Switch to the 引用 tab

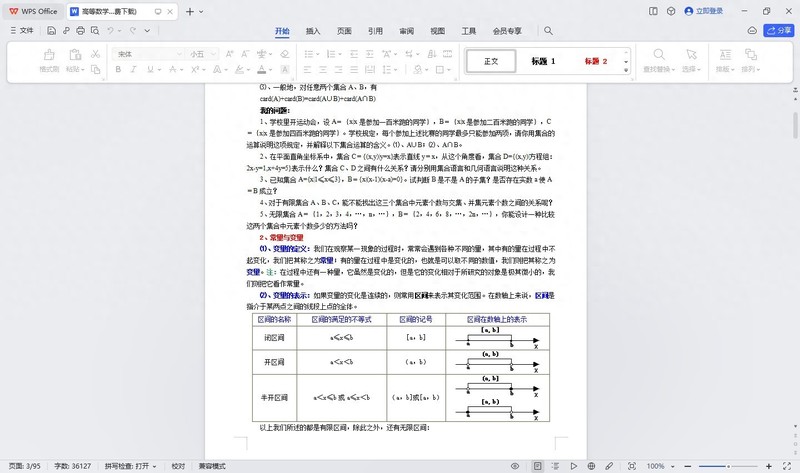pos(375,31)
